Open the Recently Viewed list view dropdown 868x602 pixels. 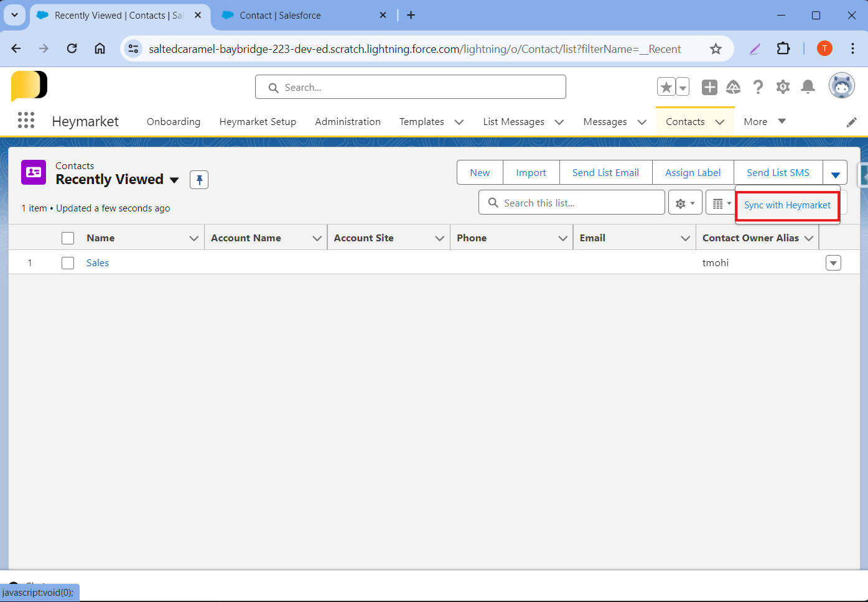[x=174, y=180]
